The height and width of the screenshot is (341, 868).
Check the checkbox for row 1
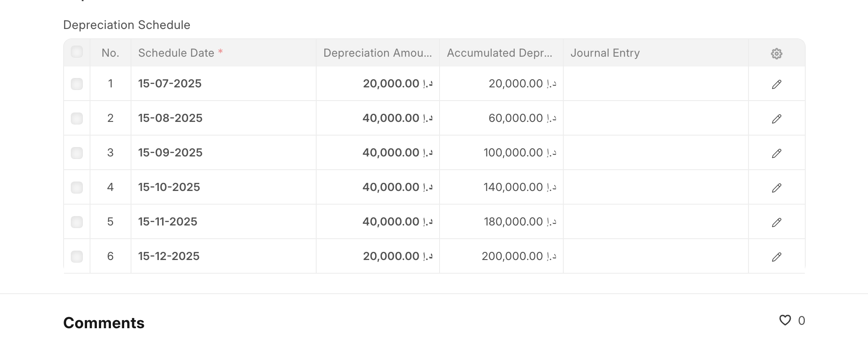pos(77,84)
